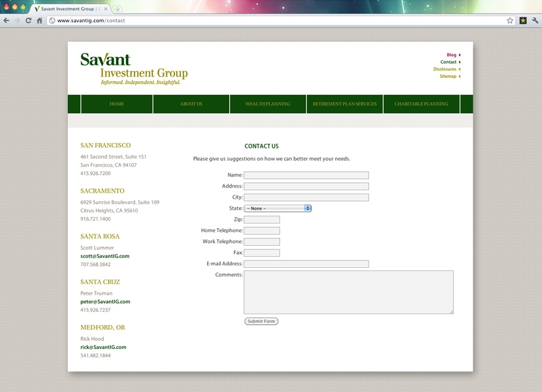The height and width of the screenshot is (392, 542).
Task: Click into the Zip field
Action: pyautogui.click(x=262, y=220)
